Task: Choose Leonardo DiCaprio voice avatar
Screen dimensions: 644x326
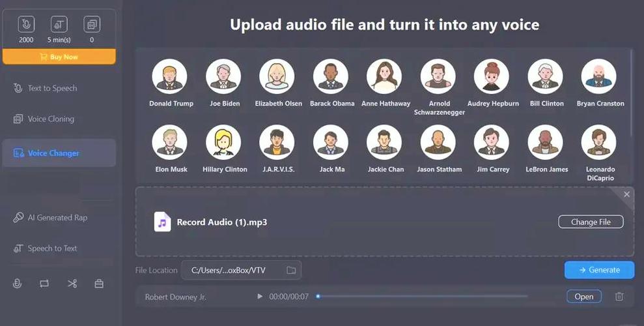Action: 599,142
